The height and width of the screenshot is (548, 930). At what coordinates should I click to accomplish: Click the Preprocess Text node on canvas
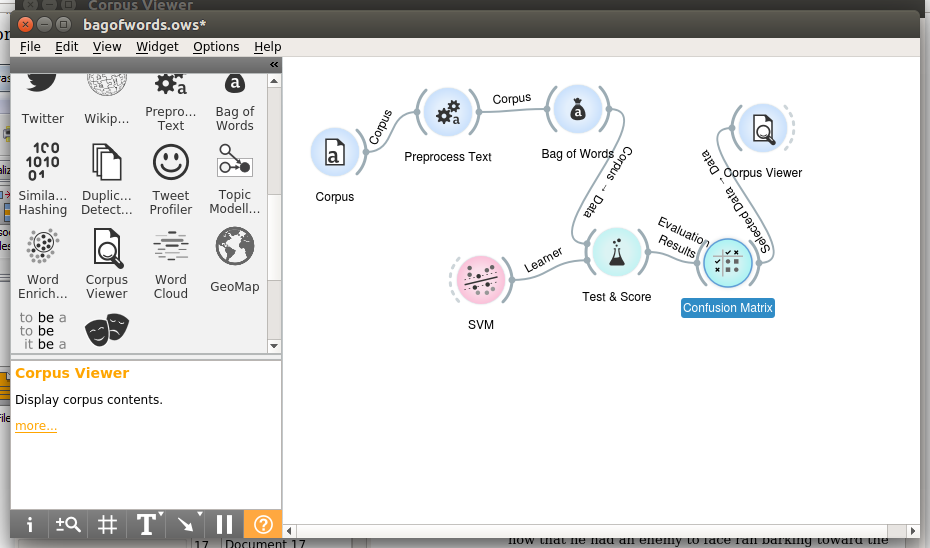pos(447,113)
